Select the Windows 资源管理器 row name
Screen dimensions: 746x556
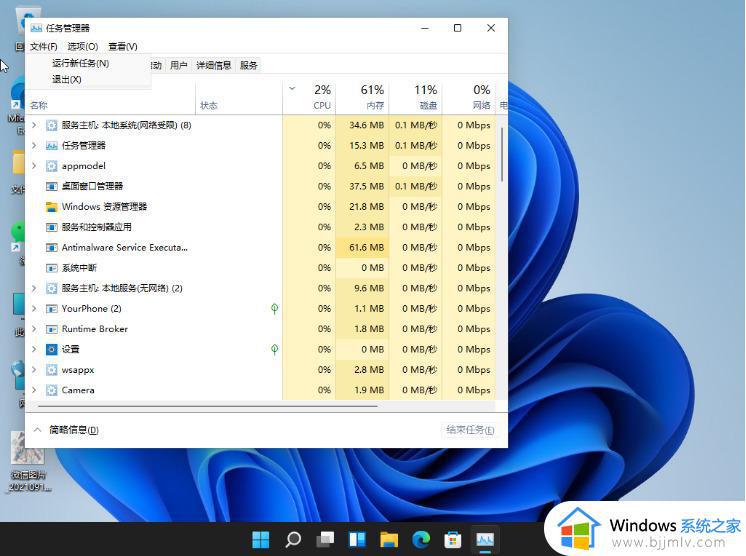coord(104,206)
